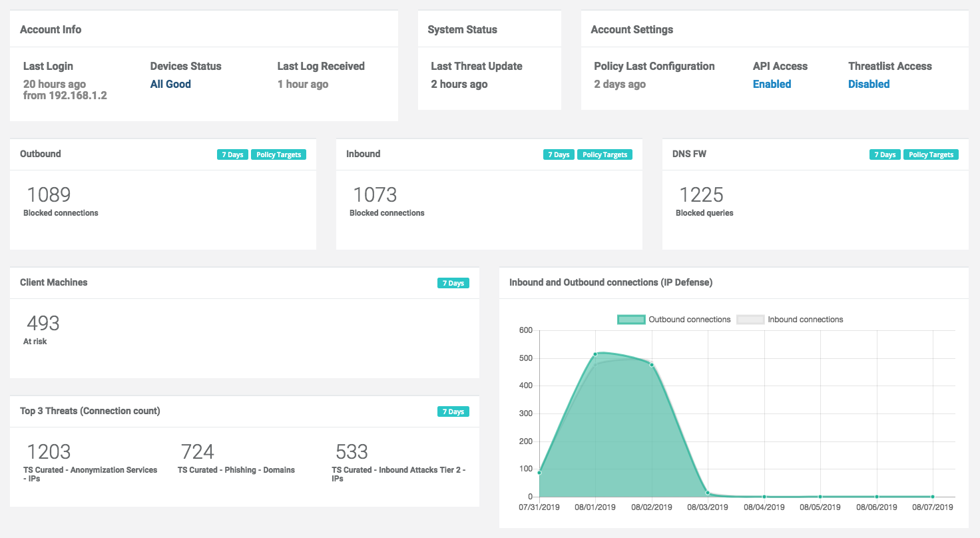Viewport: 980px width, 538px height.
Task: Click the 7 Days badge in Outbound panel
Action: pyautogui.click(x=232, y=154)
